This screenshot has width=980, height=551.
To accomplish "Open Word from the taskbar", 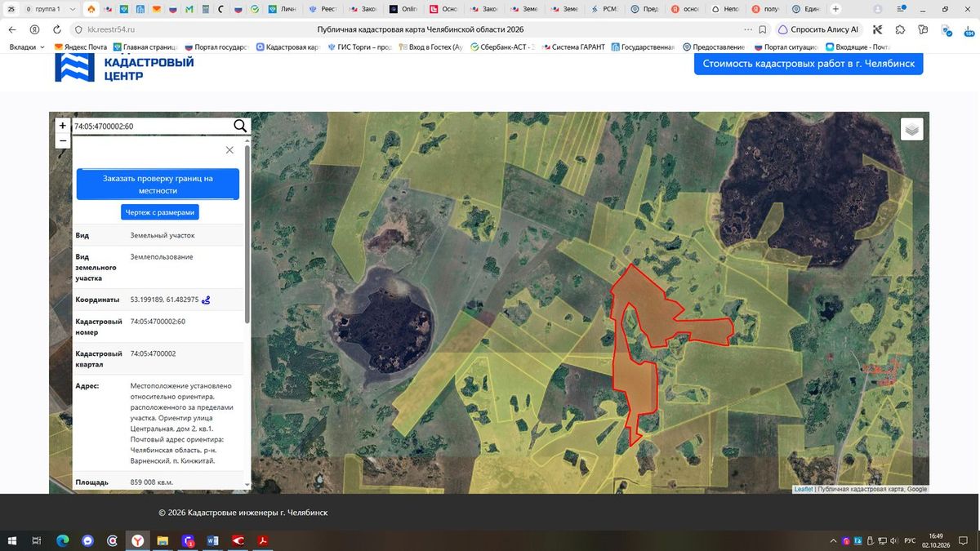I will (214, 540).
